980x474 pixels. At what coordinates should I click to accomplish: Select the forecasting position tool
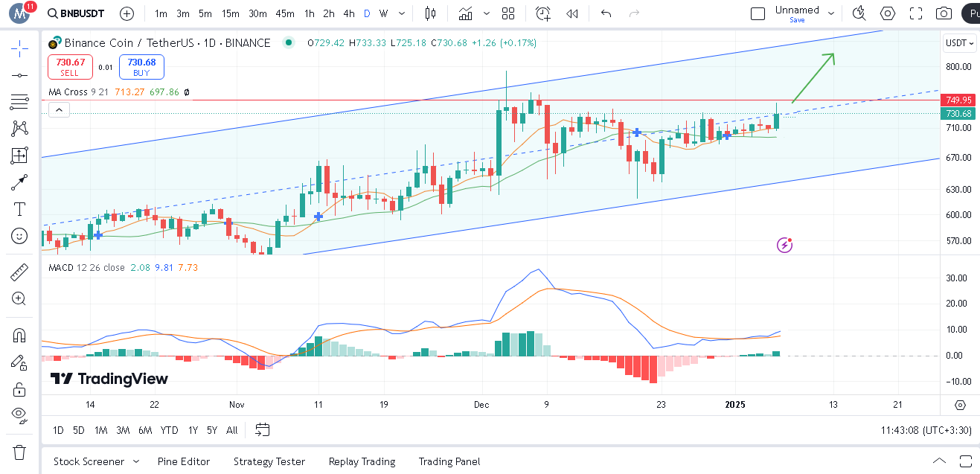[x=19, y=156]
